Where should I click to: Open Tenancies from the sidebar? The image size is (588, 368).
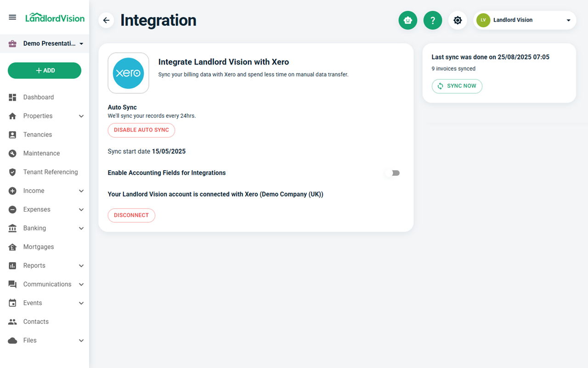point(45,135)
